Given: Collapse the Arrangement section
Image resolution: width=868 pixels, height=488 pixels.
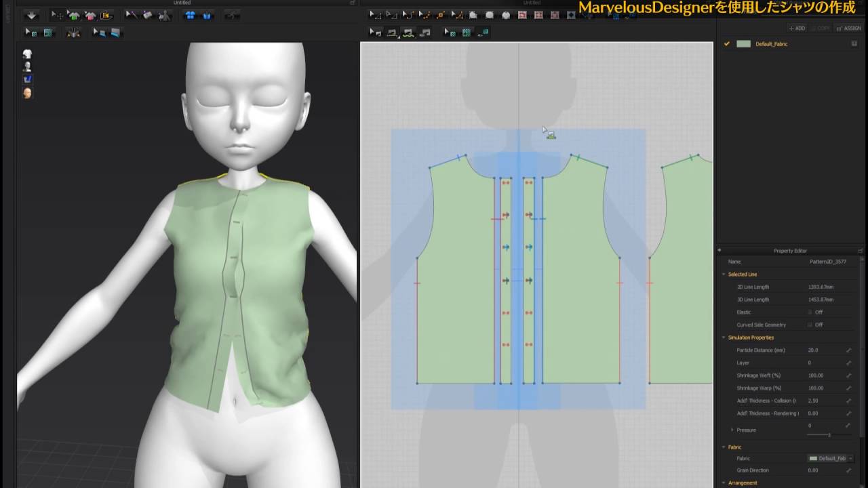Looking at the screenshot, I should tap(724, 483).
